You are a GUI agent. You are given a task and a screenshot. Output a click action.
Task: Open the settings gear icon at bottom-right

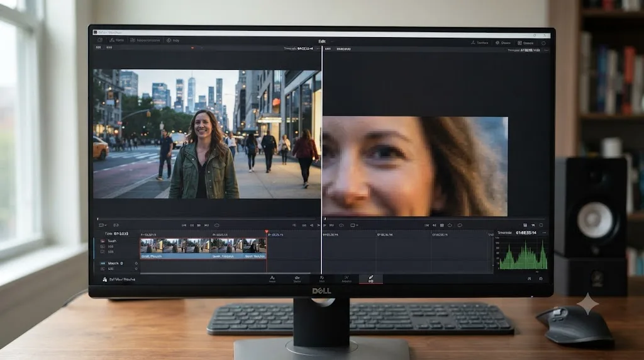pos(541,279)
